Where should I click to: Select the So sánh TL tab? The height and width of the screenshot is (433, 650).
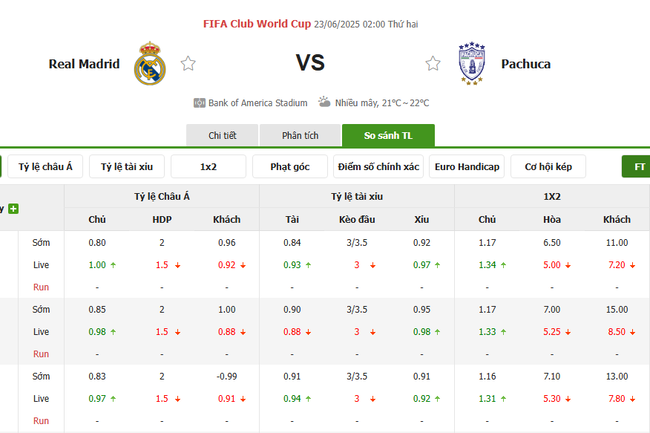click(388, 136)
